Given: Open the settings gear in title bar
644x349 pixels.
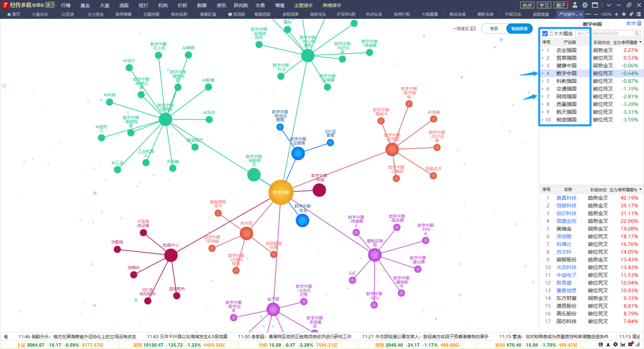Looking at the screenshot, I should pos(585,5).
